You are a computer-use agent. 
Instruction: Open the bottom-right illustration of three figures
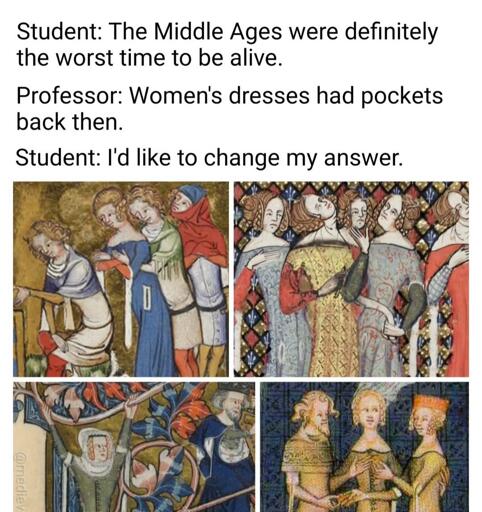(364, 447)
